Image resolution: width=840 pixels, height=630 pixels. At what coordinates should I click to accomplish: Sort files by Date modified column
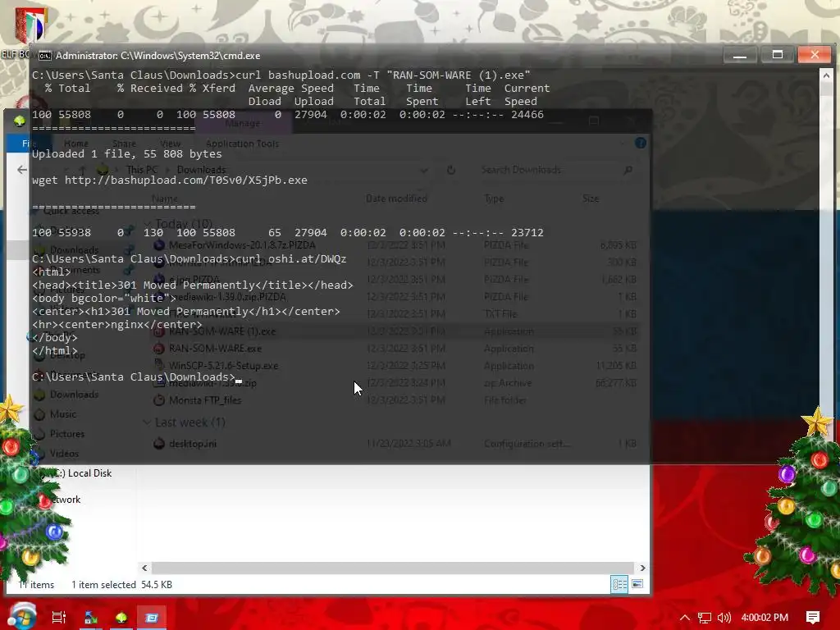[396, 199]
